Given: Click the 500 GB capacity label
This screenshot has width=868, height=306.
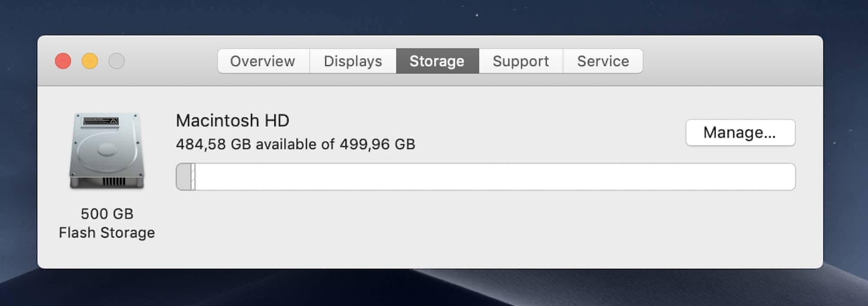Looking at the screenshot, I should coord(107,214).
